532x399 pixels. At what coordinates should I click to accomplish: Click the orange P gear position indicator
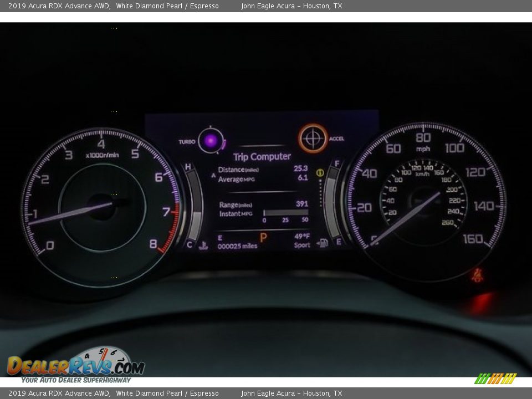coord(263,237)
